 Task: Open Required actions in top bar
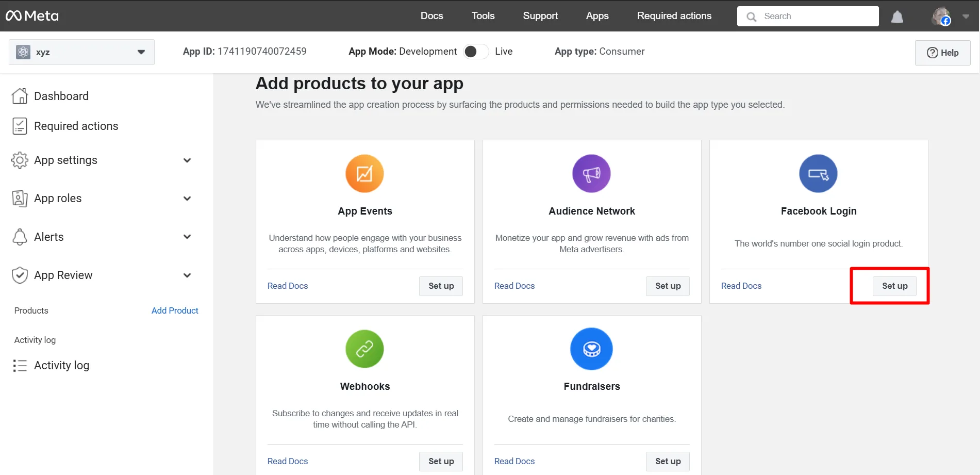[674, 16]
